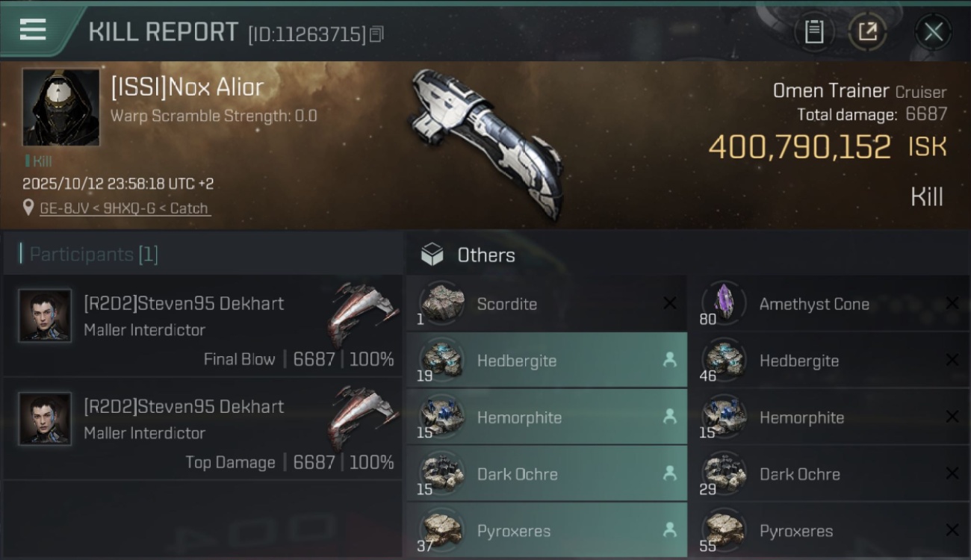Click the Others cargo box icon
The height and width of the screenshot is (560, 971).
point(432,255)
